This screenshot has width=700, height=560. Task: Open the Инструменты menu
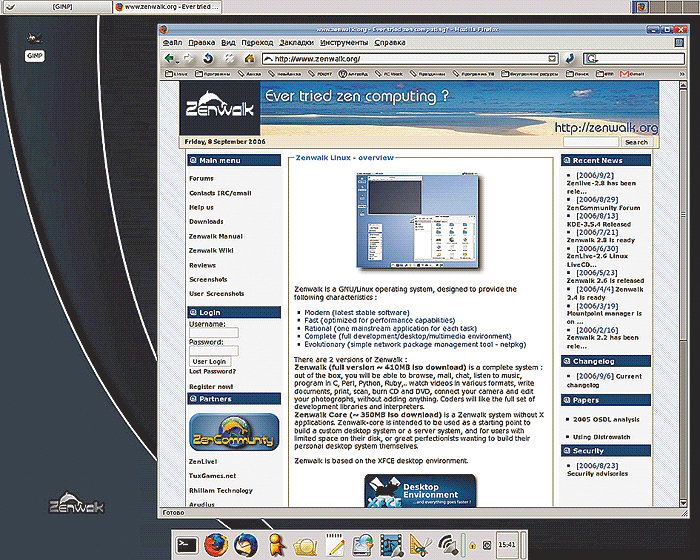coord(344,42)
